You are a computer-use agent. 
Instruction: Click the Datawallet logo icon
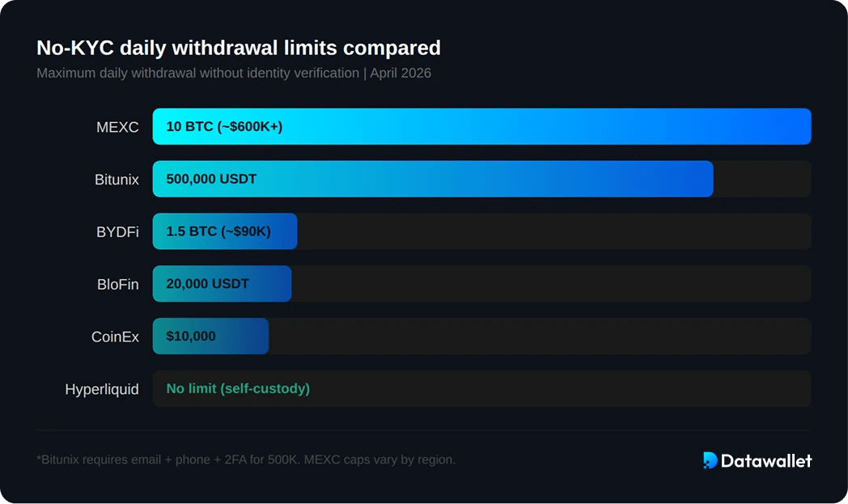pyautogui.click(x=710, y=460)
